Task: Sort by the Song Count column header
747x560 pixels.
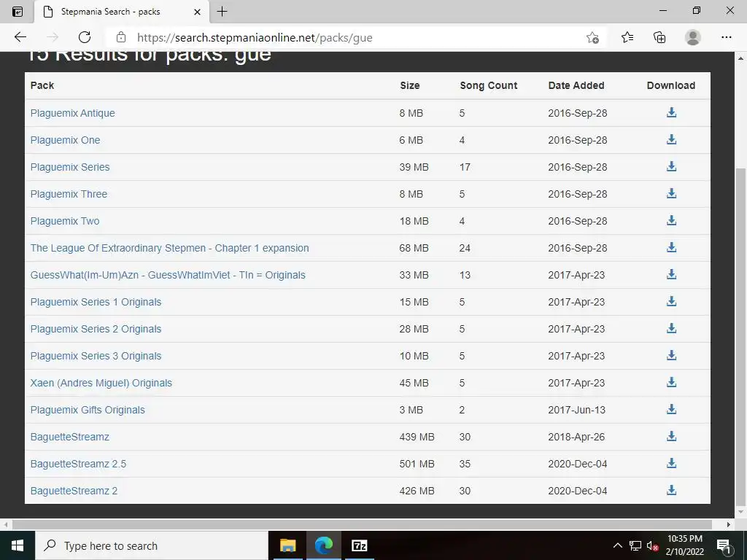Action: coord(488,86)
